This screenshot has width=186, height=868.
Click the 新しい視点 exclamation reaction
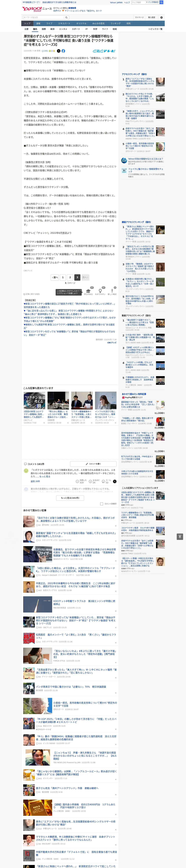click(x=112, y=291)
